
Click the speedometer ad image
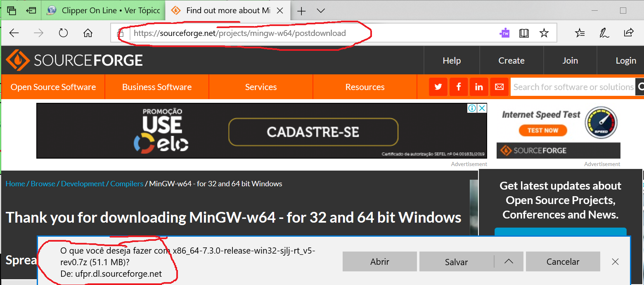pyautogui.click(x=601, y=123)
